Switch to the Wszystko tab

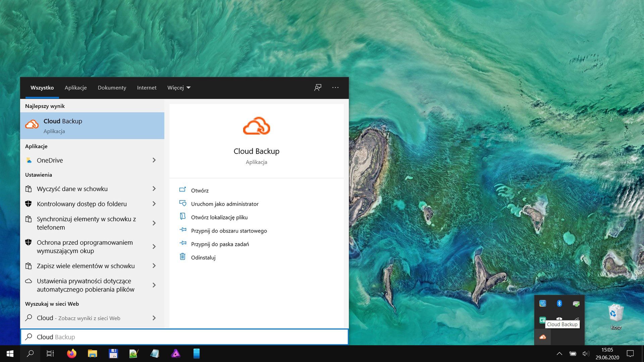click(x=42, y=87)
